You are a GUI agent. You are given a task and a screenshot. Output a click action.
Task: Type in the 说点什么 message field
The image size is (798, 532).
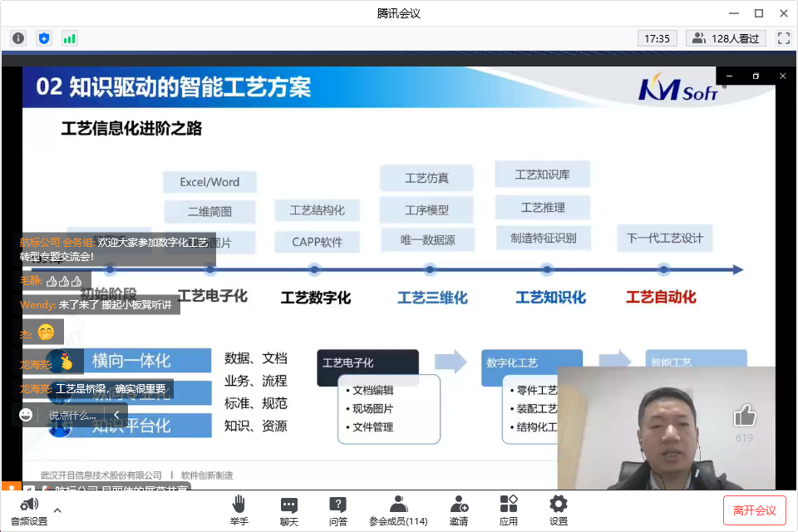73,414
